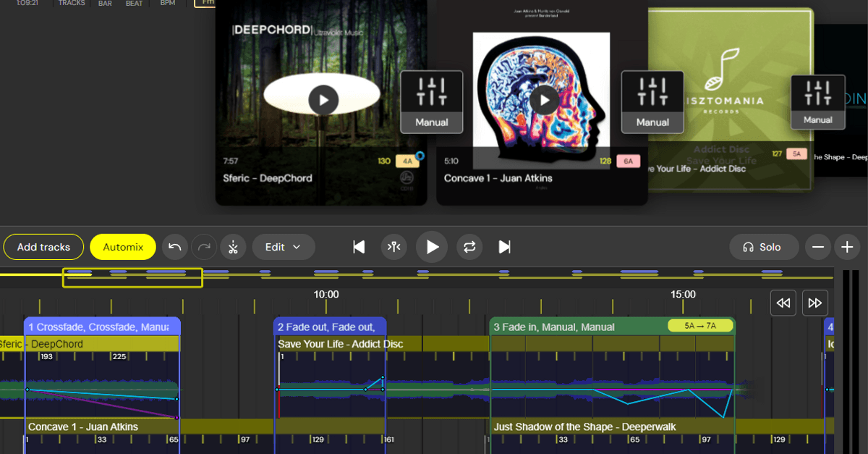Switch the counter to BEAT mode
This screenshot has width=868, height=454.
pos(133,3)
